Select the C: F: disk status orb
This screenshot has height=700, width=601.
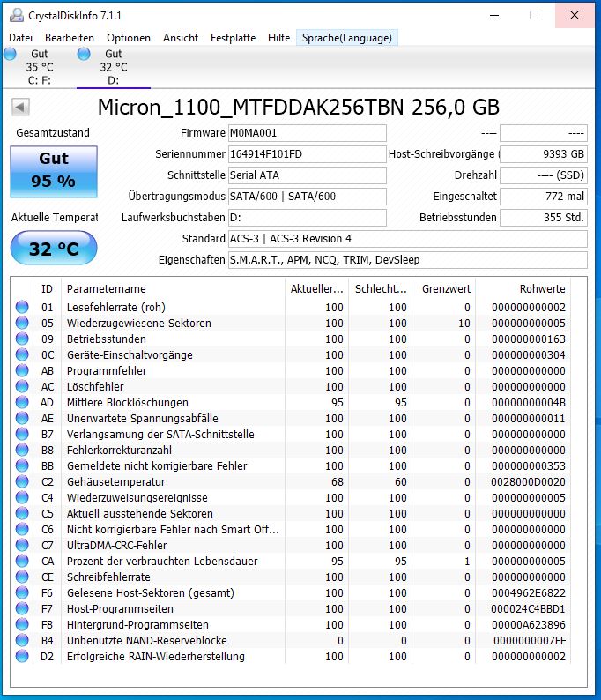click(10, 54)
